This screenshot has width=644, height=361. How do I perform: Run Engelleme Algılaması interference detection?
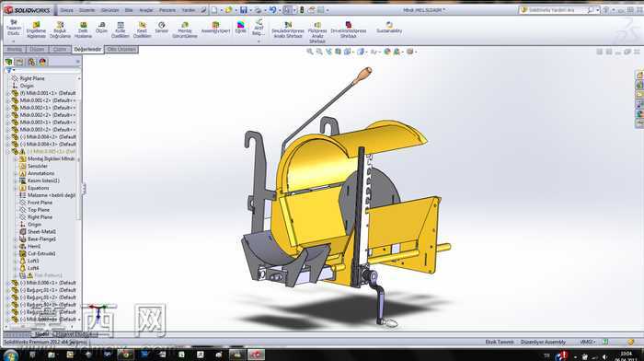click(36, 30)
